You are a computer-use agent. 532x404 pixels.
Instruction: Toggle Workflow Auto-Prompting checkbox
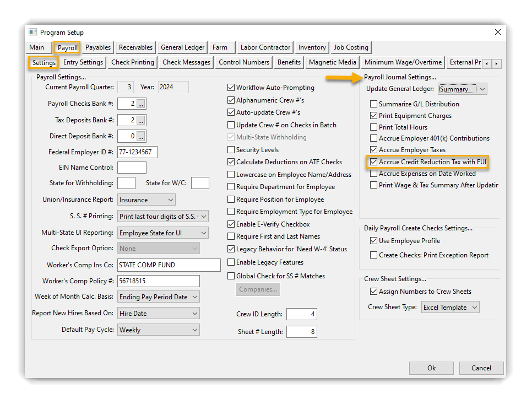coord(231,88)
